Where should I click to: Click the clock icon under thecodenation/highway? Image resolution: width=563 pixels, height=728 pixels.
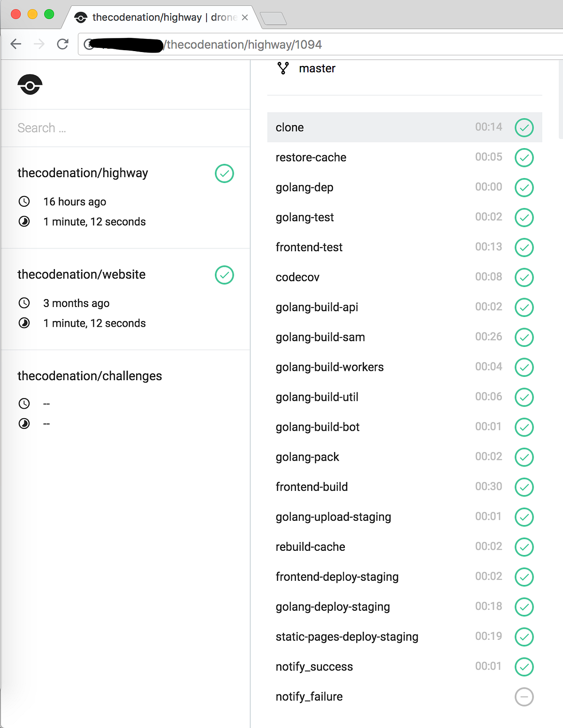24,202
